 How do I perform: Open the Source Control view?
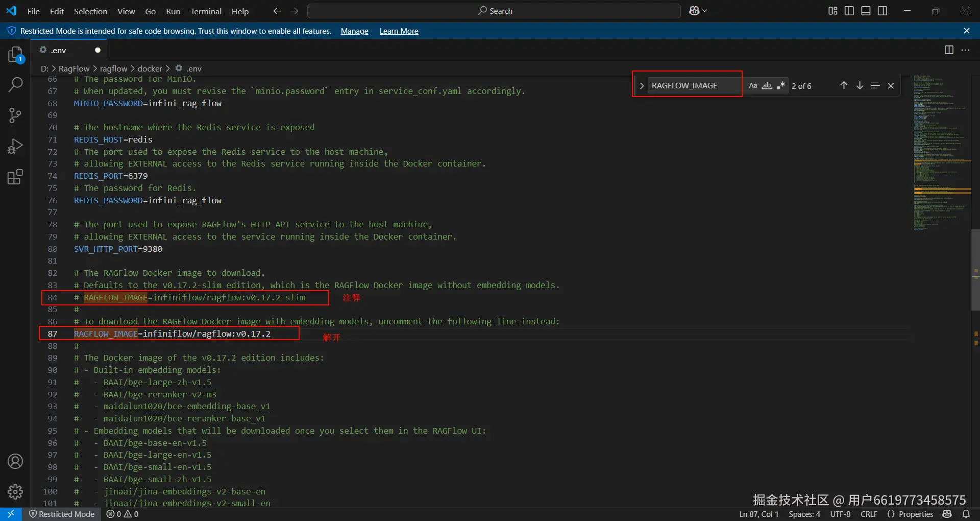coord(15,115)
